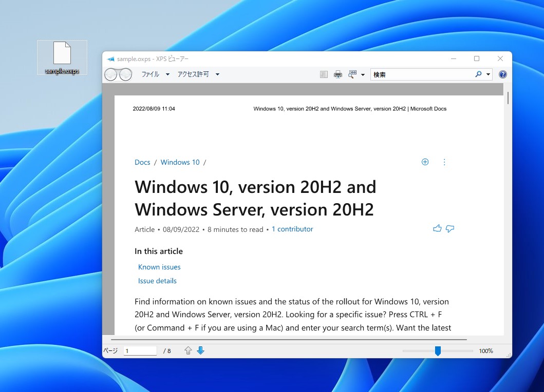Select the 100% zoom magnifier icon
The height and width of the screenshot is (392, 544).
tap(353, 74)
